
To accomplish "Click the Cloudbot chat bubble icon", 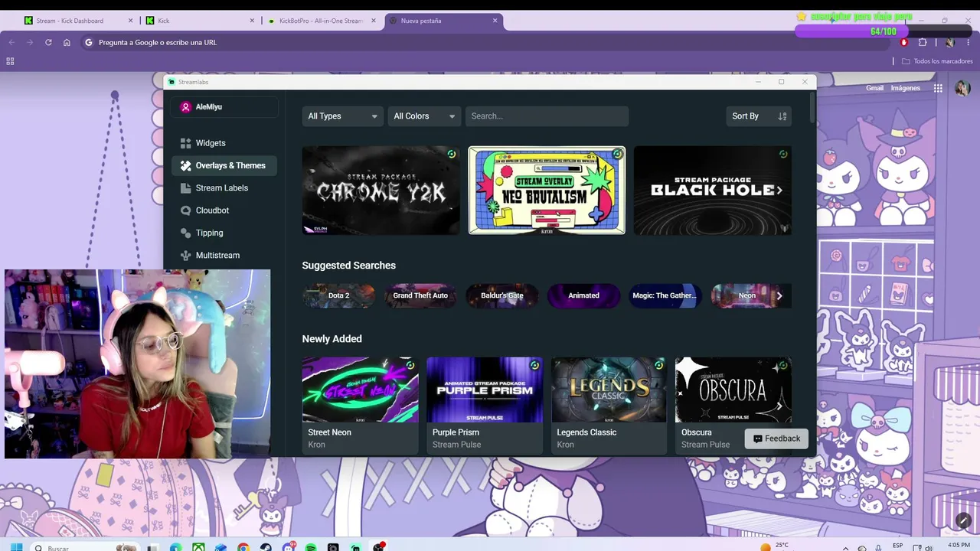I will click(x=185, y=210).
